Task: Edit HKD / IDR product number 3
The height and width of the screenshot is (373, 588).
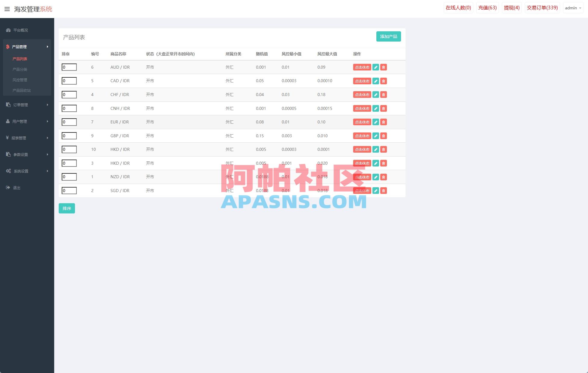Action: click(x=376, y=163)
